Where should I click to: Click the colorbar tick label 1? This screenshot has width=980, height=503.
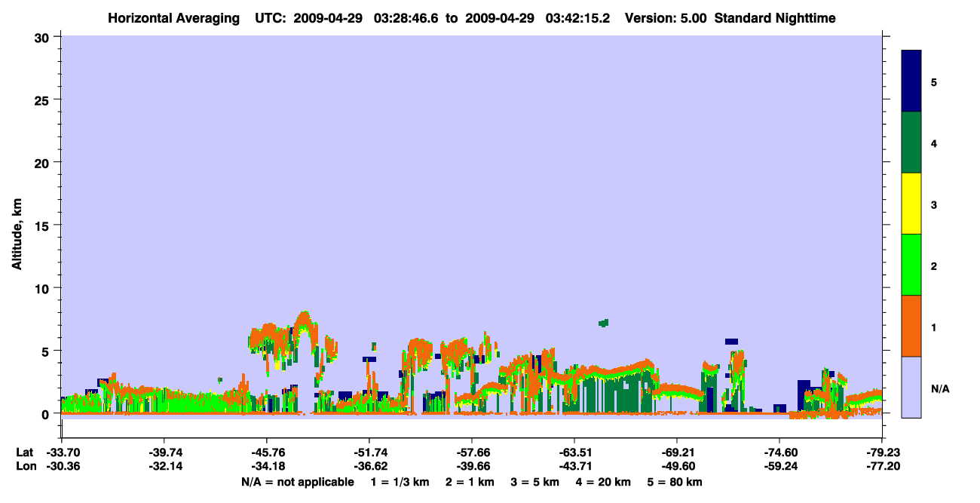pyautogui.click(x=934, y=327)
